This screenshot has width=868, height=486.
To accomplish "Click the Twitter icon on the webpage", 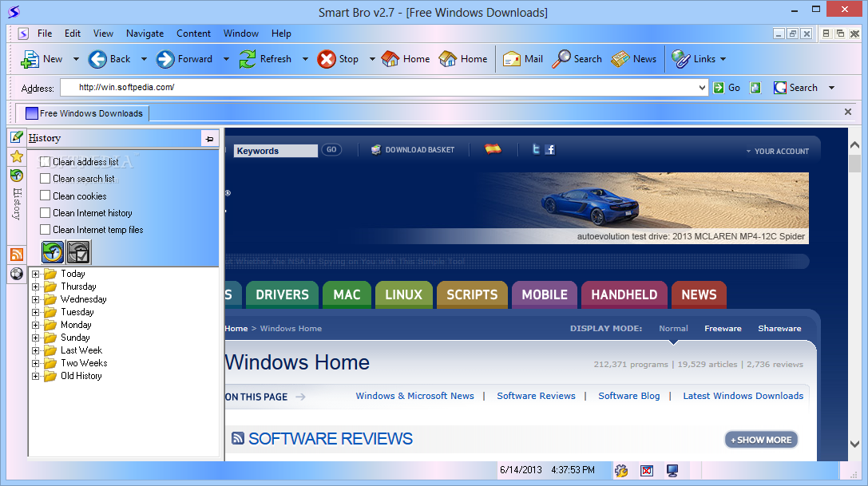I will point(536,149).
